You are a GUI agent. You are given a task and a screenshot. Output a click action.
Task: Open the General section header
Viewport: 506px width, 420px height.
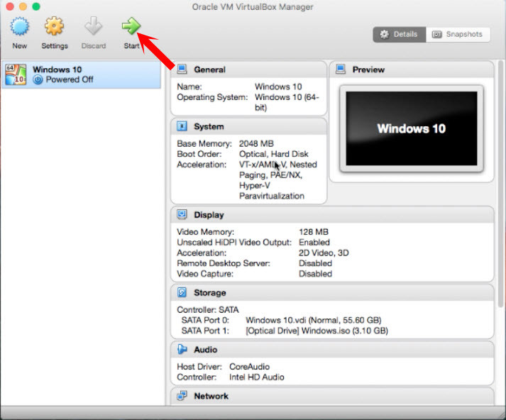coord(248,70)
